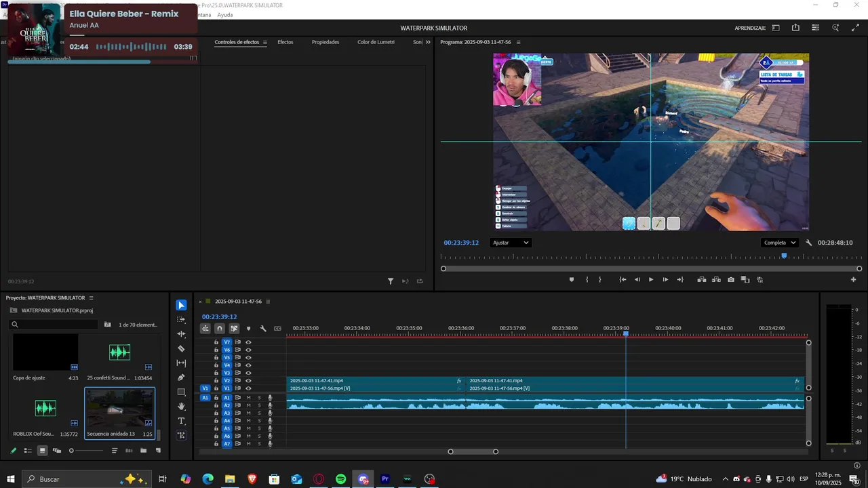Select the Pen tool

pos(181,378)
